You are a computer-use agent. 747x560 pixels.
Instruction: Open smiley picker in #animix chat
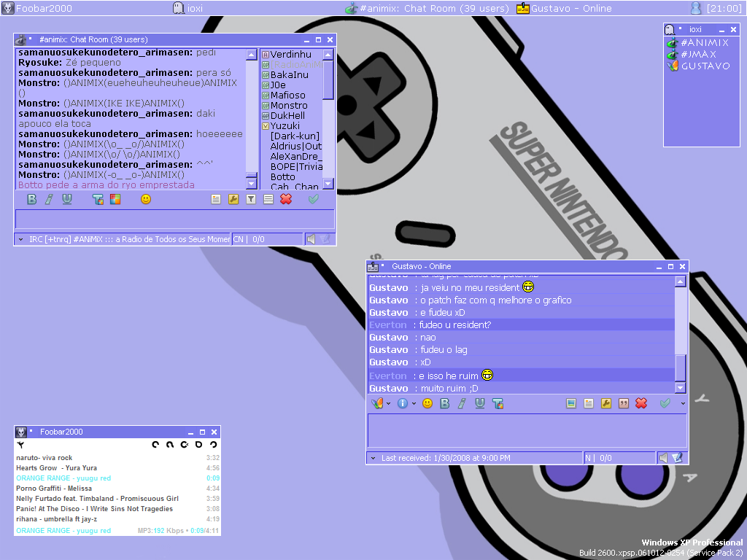pos(146,199)
